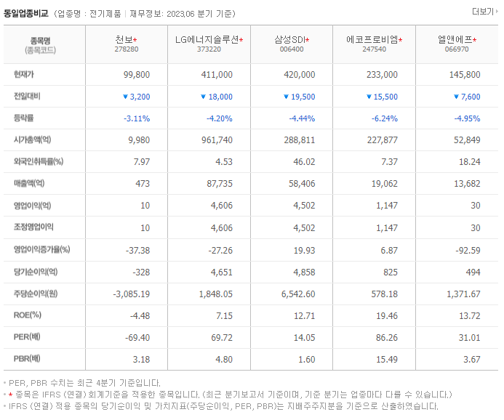504x420 pixels.
Task: Click market cap value 961,740
Action: click(x=217, y=140)
